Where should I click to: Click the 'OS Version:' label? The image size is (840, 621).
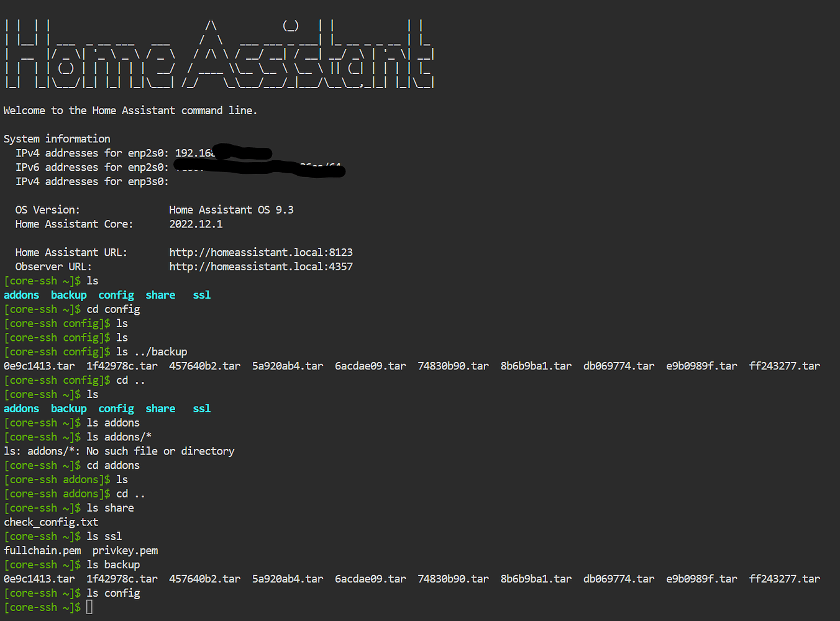pyautogui.click(x=48, y=210)
